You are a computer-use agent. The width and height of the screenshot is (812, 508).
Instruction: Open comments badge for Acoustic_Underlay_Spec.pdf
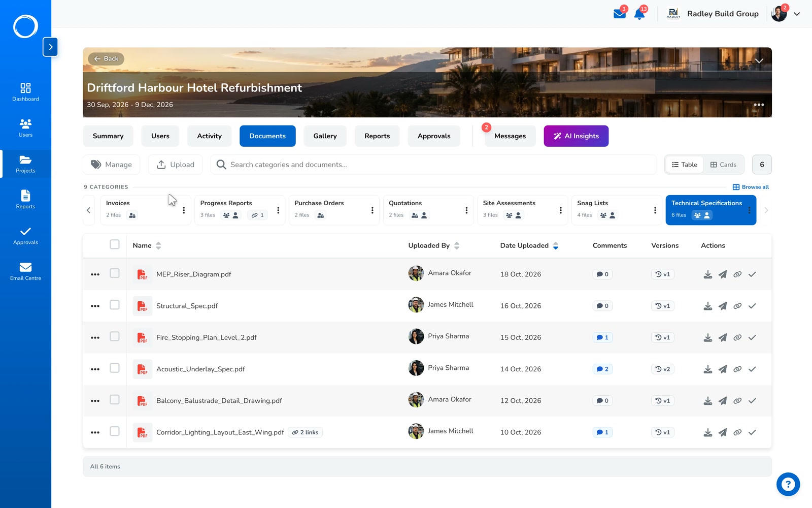(602, 369)
